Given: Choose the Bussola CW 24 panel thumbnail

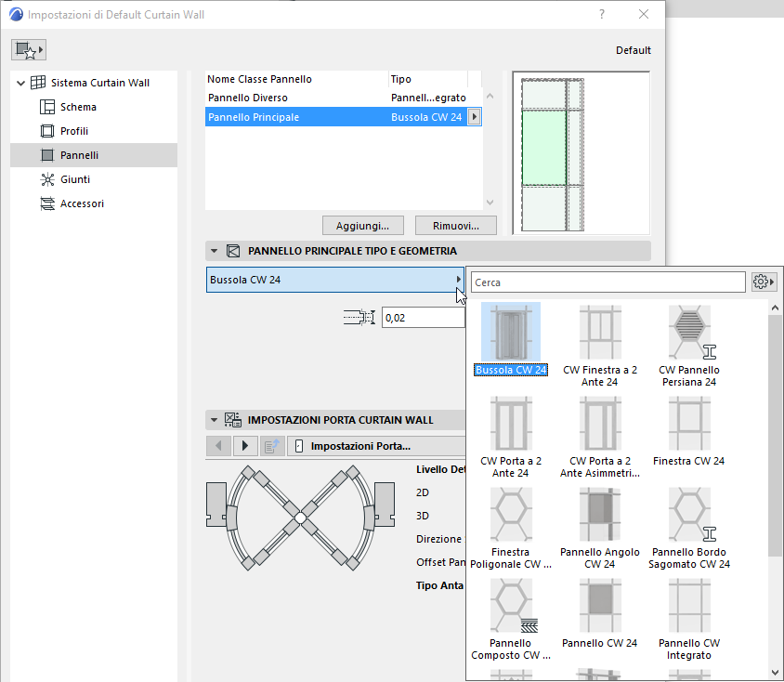Looking at the screenshot, I should point(511,339).
